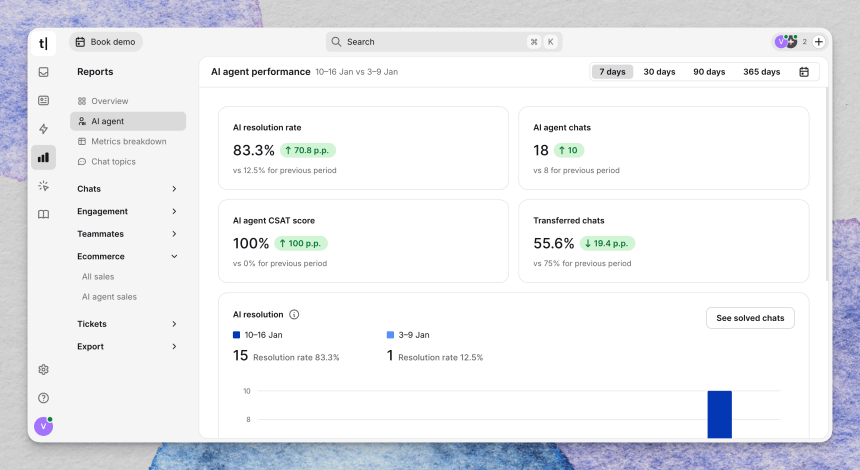This screenshot has height=470, width=860.
Task: Open the book Knowledge base icon
Action: 43,214
